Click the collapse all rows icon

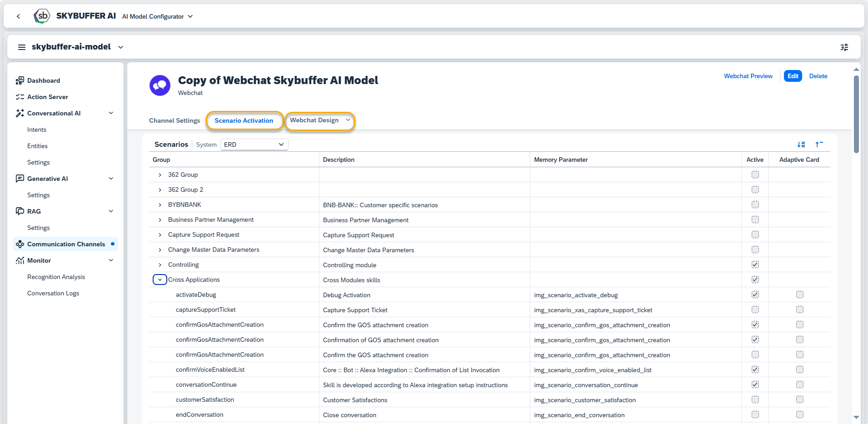(819, 145)
